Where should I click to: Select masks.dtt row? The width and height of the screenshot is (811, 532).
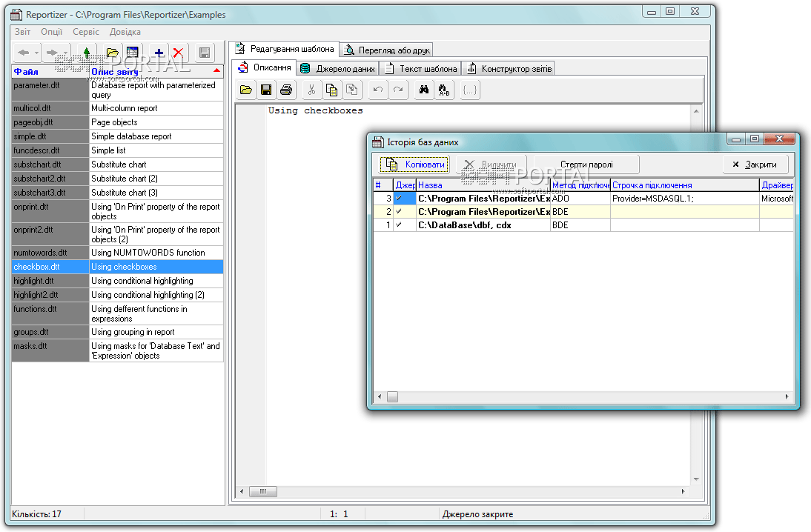pyautogui.click(x=117, y=350)
